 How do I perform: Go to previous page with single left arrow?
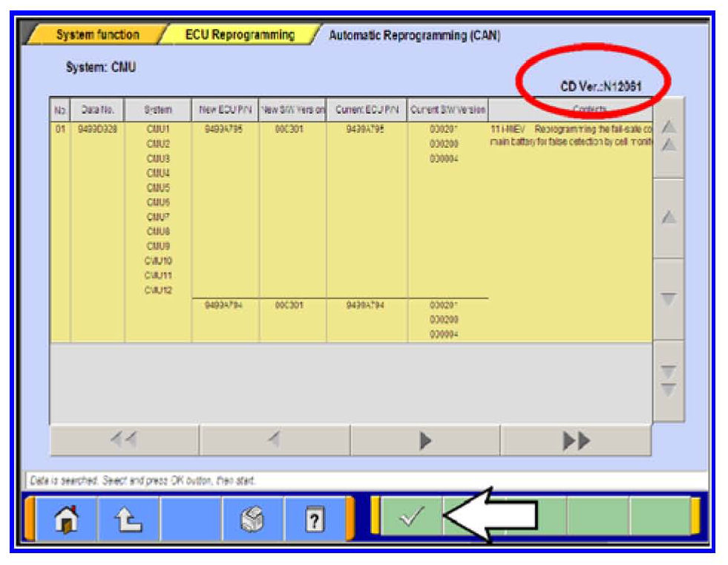tap(275, 441)
